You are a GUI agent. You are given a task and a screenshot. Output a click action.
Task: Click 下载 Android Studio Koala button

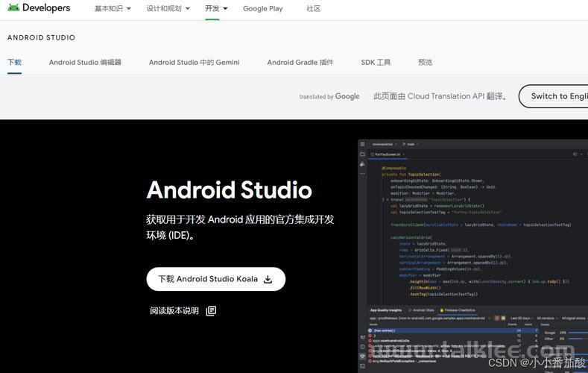pyautogui.click(x=216, y=279)
